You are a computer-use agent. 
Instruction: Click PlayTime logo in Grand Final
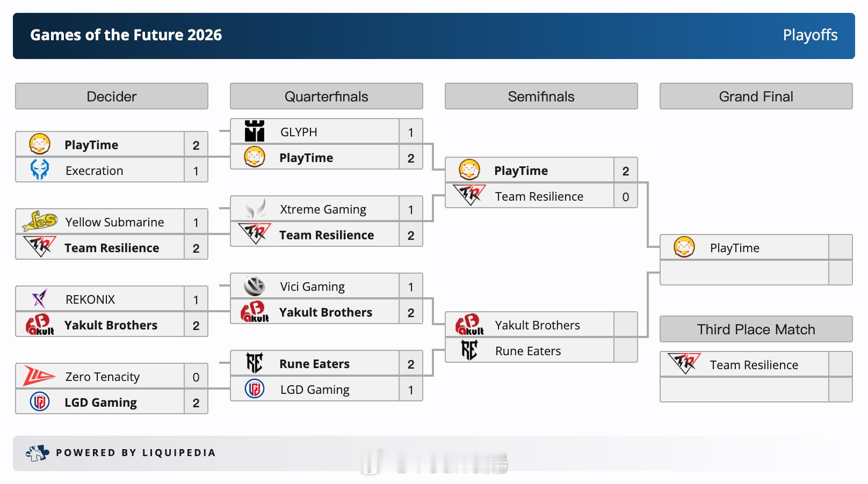684,247
